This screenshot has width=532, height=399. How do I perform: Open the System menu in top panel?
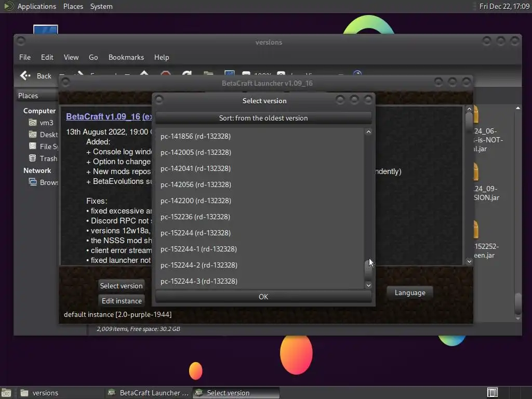101,6
